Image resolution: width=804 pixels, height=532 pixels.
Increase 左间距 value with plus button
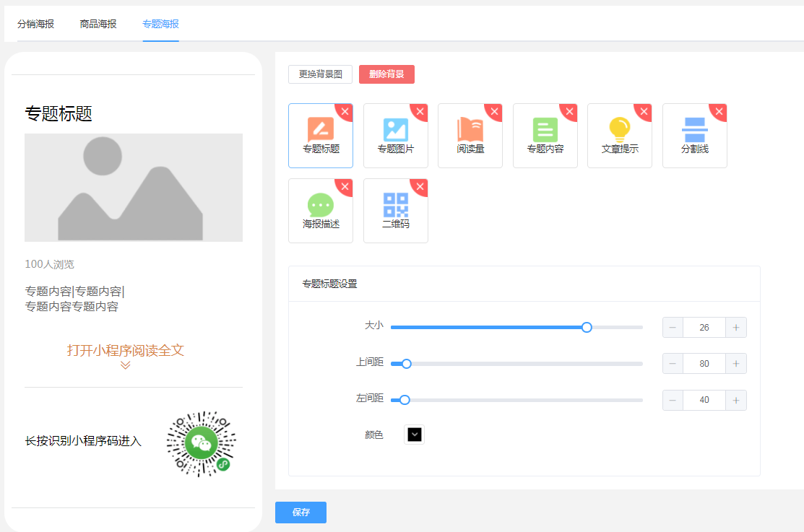(x=736, y=401)
